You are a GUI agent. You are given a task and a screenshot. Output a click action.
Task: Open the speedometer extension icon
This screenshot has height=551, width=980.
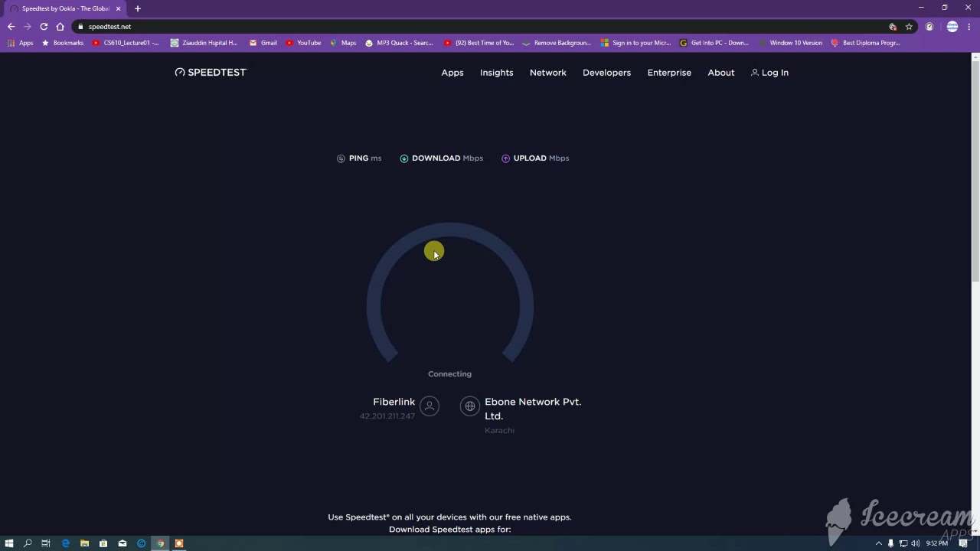(x=929, y=26)
